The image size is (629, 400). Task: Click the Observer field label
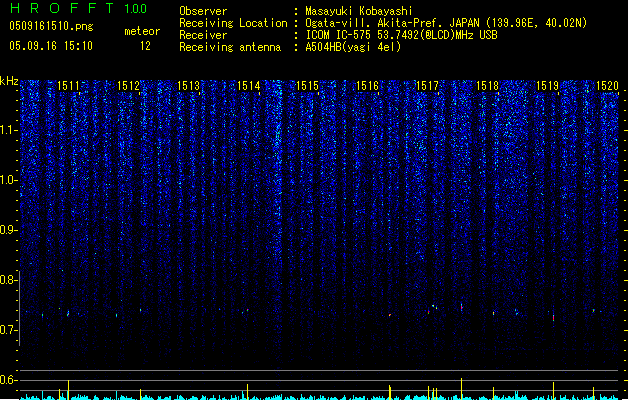pos(203,11)
